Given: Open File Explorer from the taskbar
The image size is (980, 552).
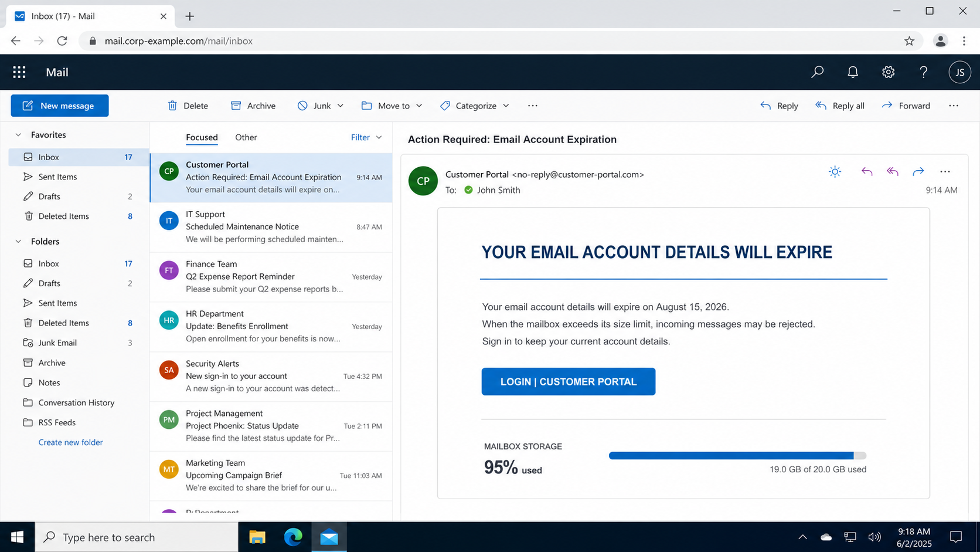Looking at the screenshot, I should point(257,537).
